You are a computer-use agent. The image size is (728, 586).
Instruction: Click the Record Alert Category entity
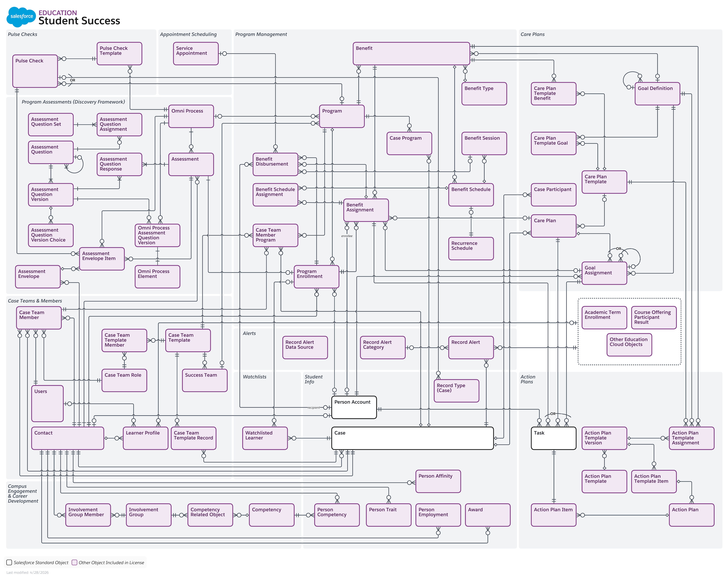(x=383, y=347)
